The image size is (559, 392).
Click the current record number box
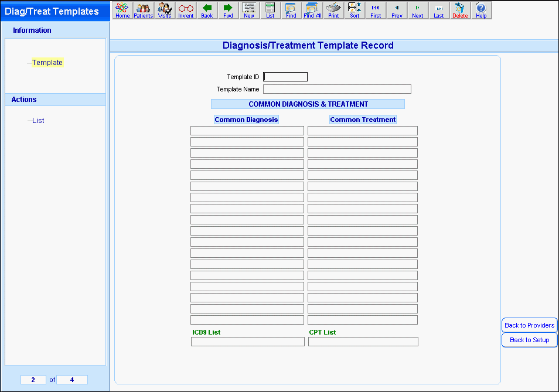tap(33, 380)
